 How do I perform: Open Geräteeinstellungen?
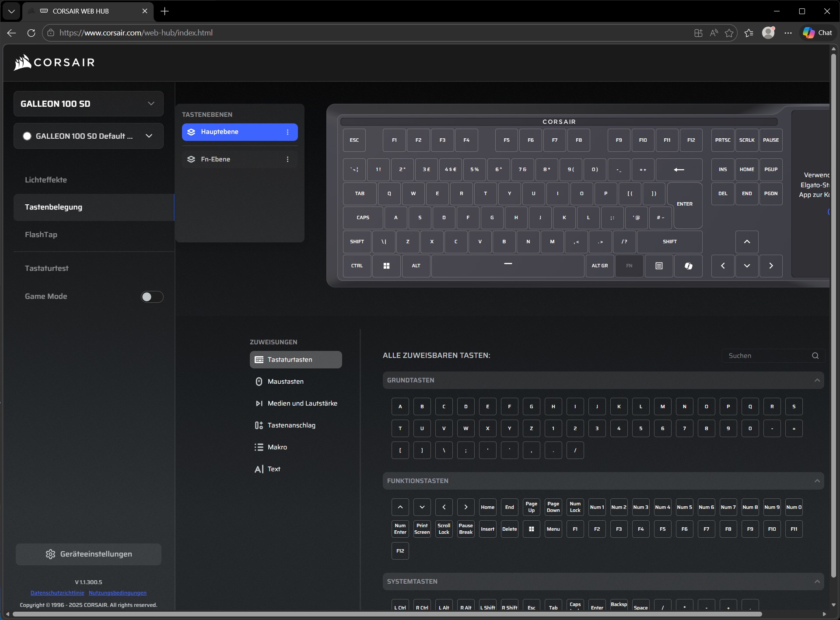(88, 554)
